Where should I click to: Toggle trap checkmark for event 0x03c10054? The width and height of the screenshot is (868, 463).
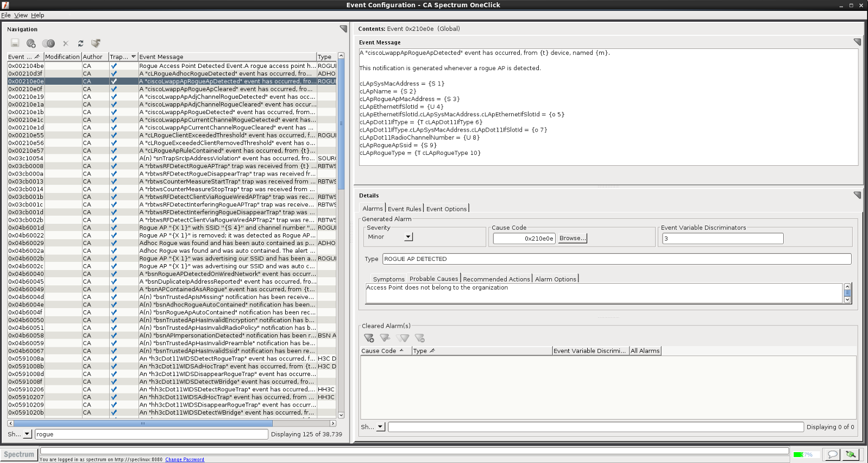(x=114, y=159)
